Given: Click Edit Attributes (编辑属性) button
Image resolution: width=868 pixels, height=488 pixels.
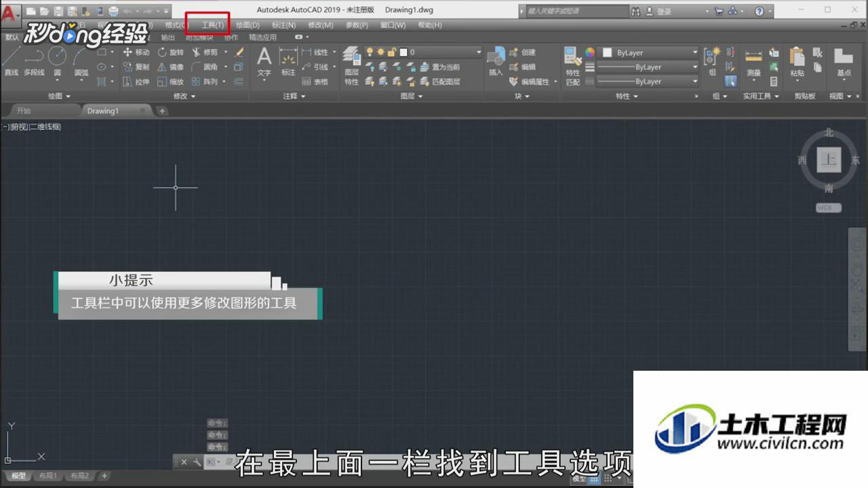Looking at the screenshot, I should (x=533, y=82).
